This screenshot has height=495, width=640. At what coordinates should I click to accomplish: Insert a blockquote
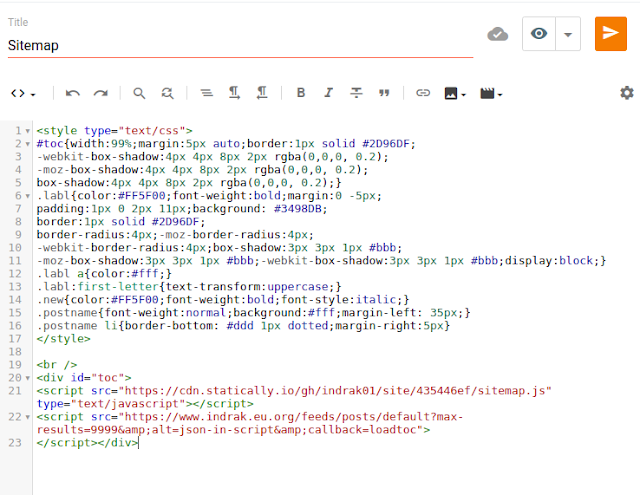click(x=384, y=93)
